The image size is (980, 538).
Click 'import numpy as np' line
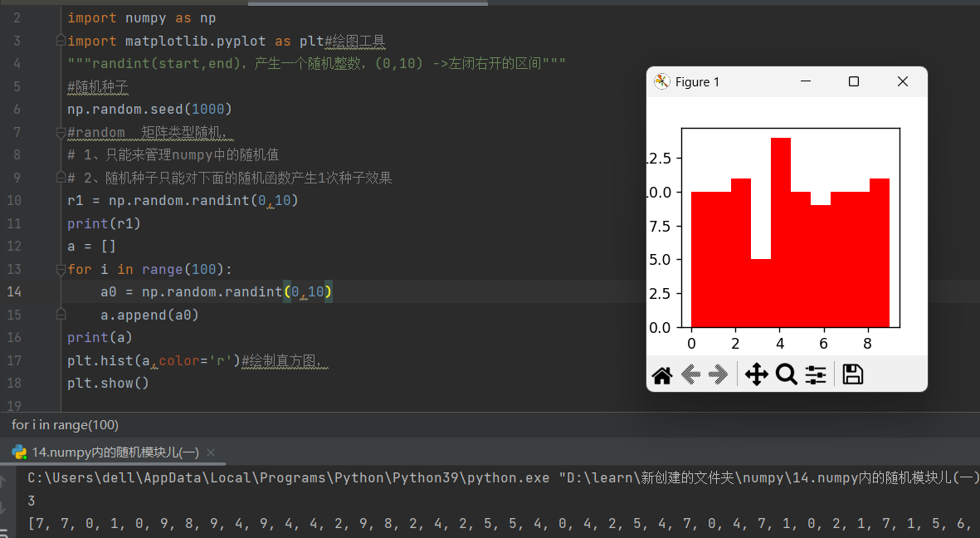coord(142,18)
